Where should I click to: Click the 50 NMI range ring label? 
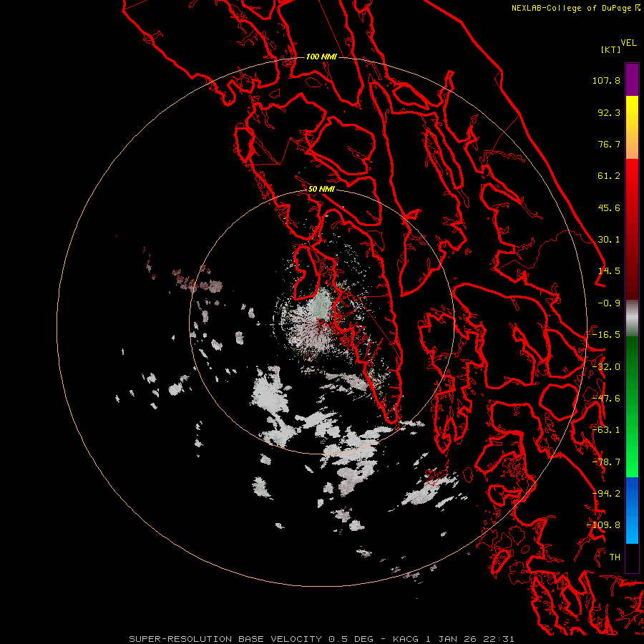321,190
